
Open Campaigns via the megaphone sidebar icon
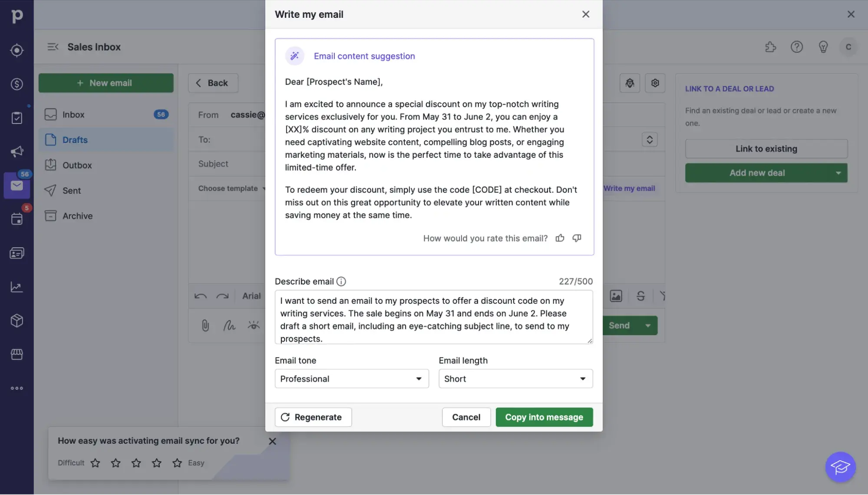point(17,152)
